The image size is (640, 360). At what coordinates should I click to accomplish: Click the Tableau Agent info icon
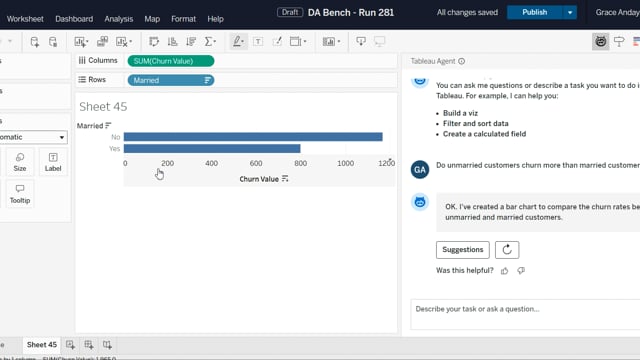click(x=462, y=61)
